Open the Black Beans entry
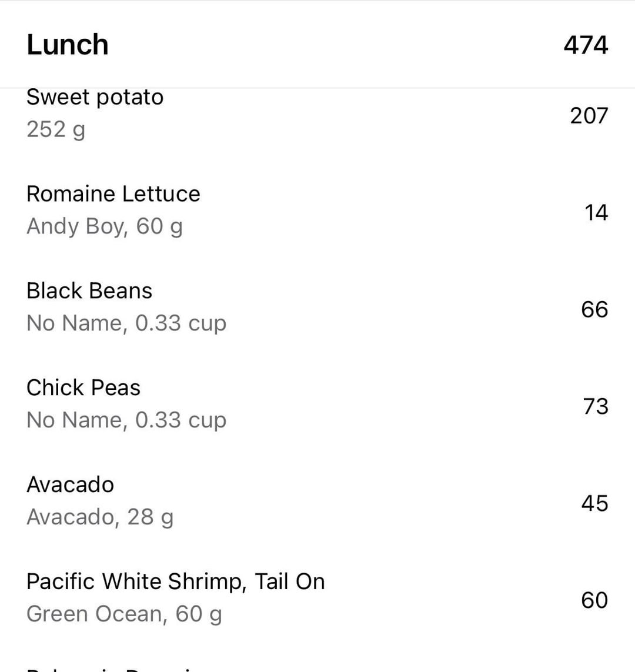 [x=89, y=291]
